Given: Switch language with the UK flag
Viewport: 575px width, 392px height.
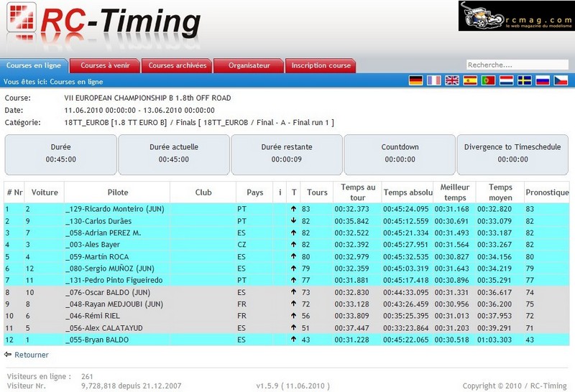Looking at the screenshot, I should click(x=452, y=80).
